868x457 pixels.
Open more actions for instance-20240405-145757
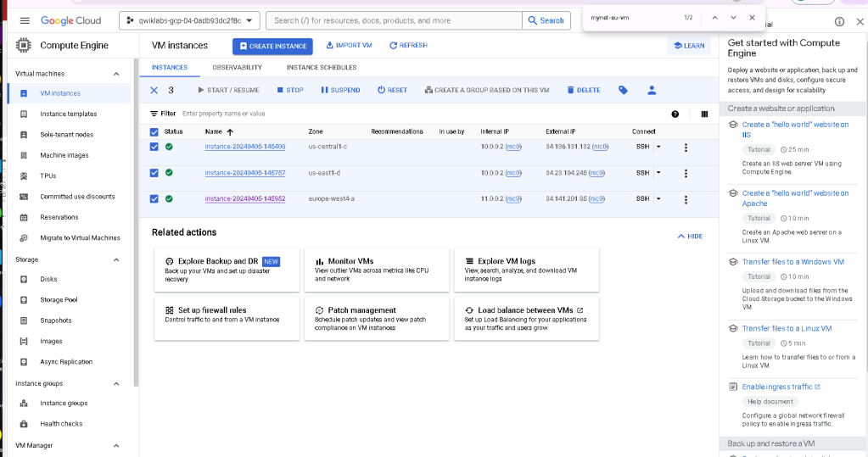coord(686,174)
